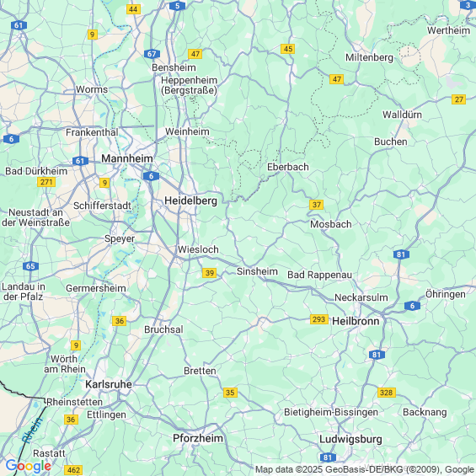Click the Sinsheim town label
The height and width of the screenshot is (476, 476).
[257, 271]
